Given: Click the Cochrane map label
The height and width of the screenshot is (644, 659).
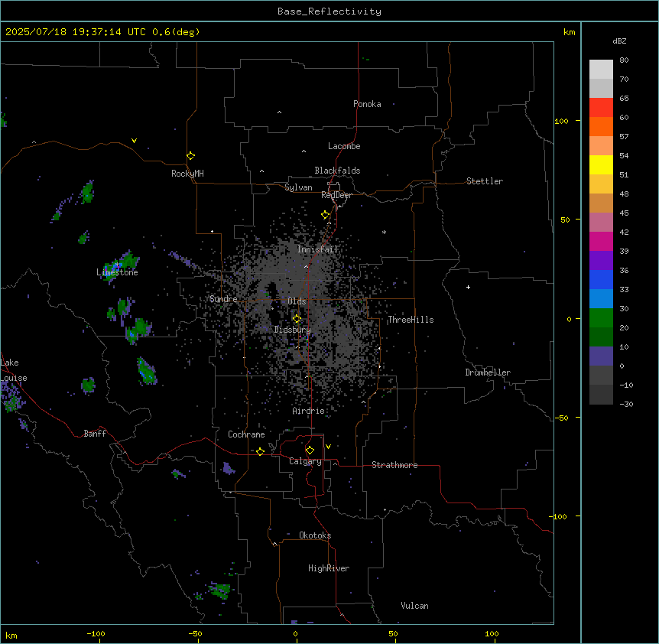Looking at the screenshot, I should pyautogui.click(x=246, y=434).
